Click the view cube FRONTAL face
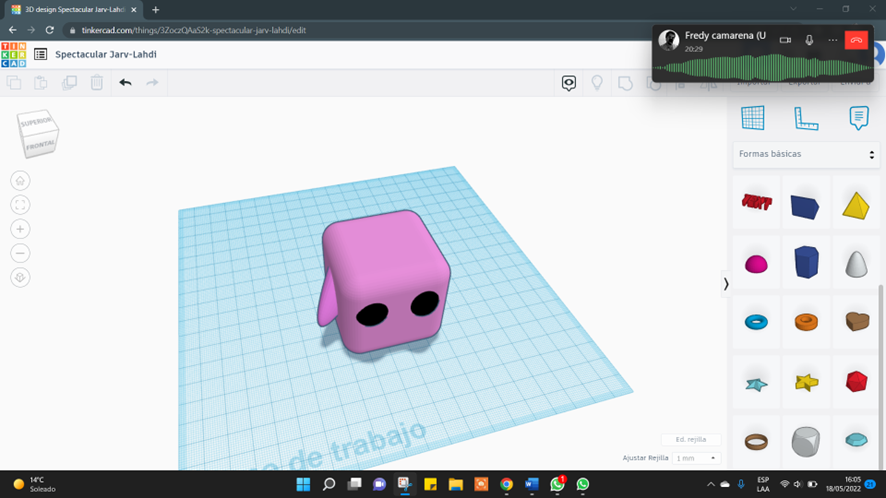This screenshot has width=886, height=498. pyautogui.click(x=40, y=145)
